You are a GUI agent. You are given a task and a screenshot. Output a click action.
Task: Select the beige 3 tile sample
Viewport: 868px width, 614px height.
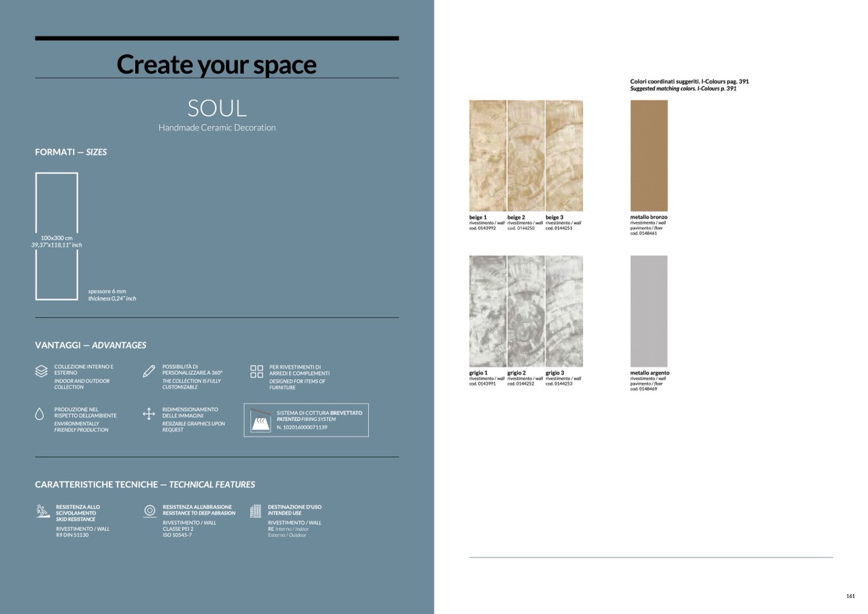(564, 156)
